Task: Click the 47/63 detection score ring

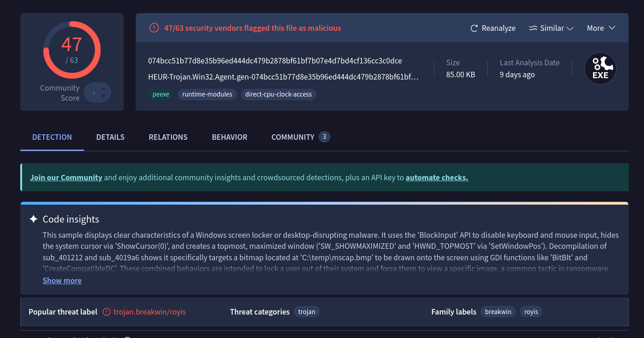Action: 72,50
